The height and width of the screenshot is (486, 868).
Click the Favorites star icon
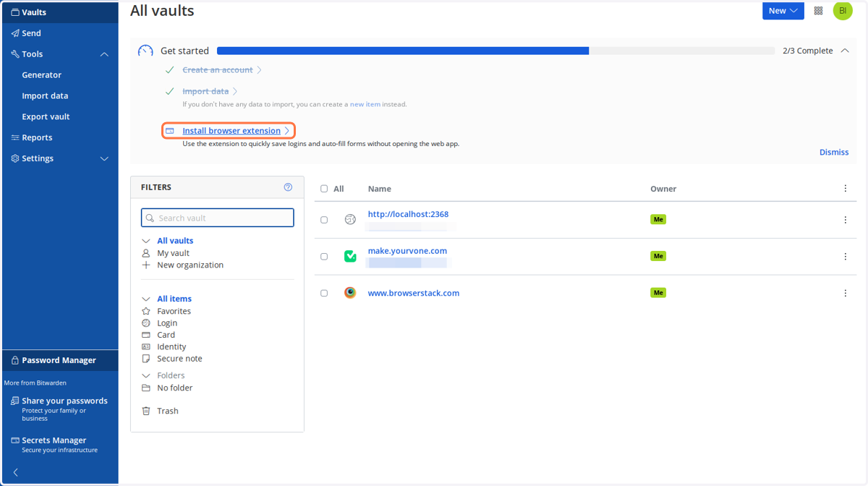point(146,311)
